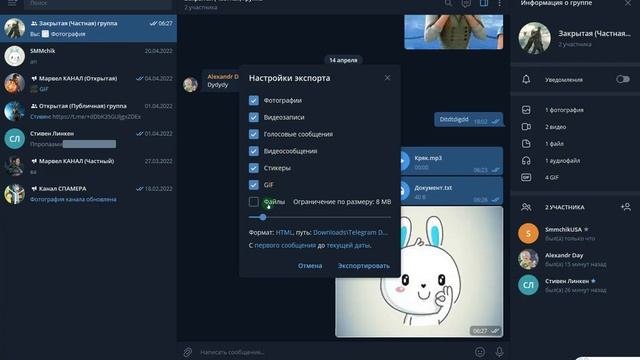Open the SMMchik chat
Image resolution: width=640 pixels, height=360 pixels.
(x=88, y=56)
